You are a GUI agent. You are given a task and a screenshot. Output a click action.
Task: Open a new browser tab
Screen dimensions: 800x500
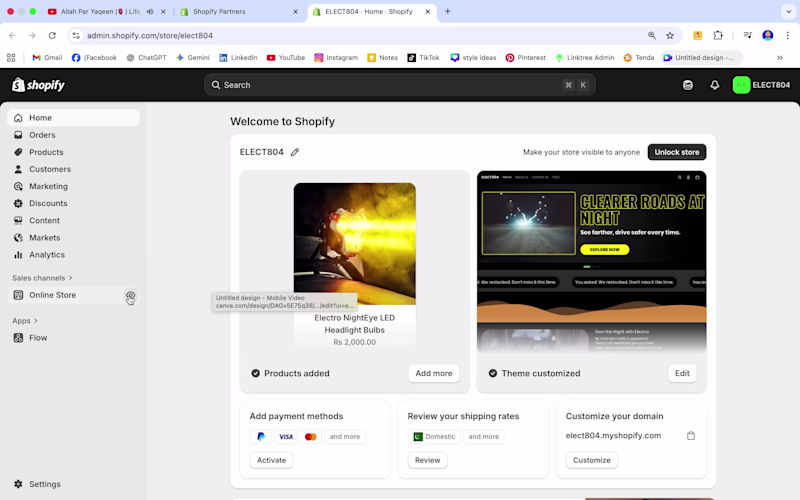pos(447,11)
